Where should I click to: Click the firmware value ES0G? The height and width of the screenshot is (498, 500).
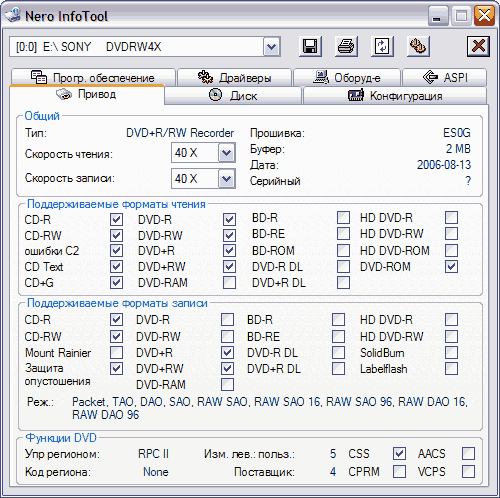457,133
